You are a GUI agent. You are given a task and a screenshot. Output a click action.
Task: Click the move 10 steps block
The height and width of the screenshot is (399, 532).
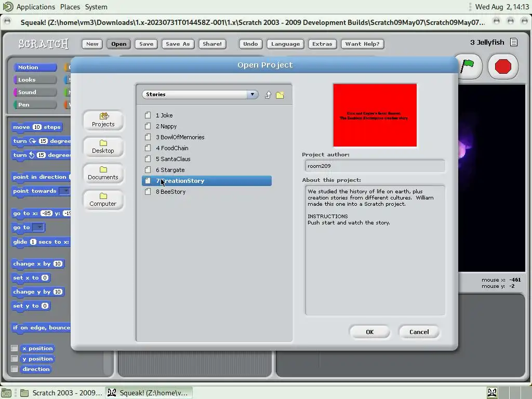click(37, 127)
